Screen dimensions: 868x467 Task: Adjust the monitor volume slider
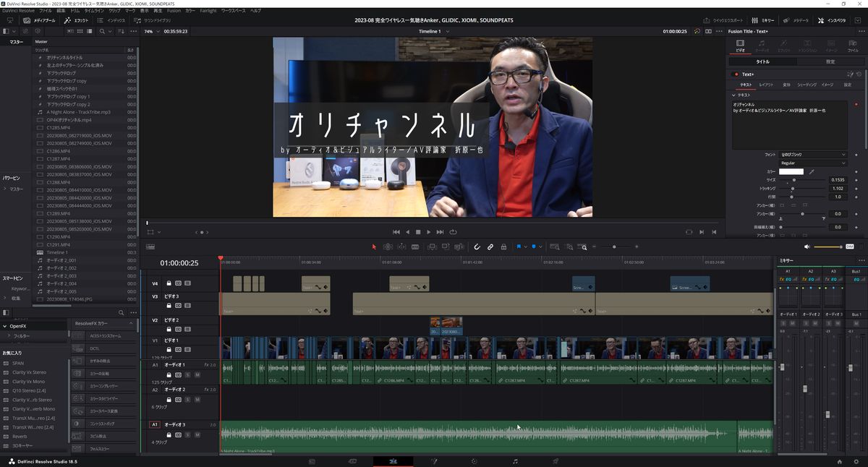[829, 247]
